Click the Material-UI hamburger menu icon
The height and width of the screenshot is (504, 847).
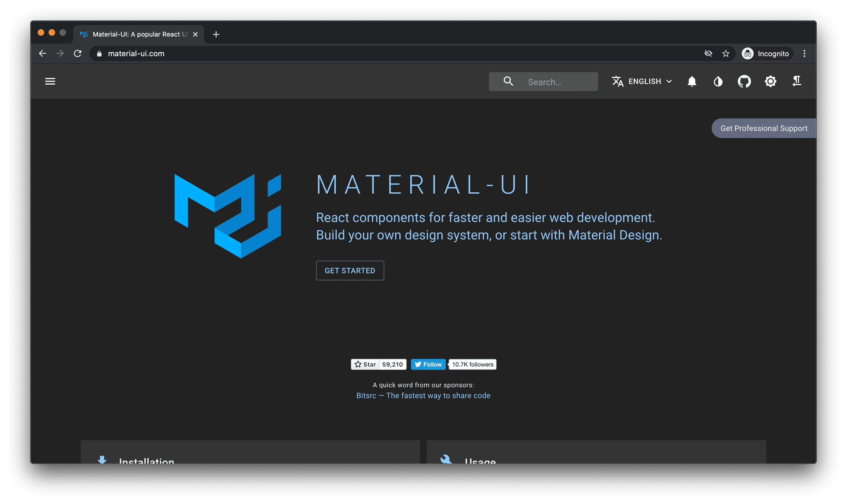pos(50,81)
